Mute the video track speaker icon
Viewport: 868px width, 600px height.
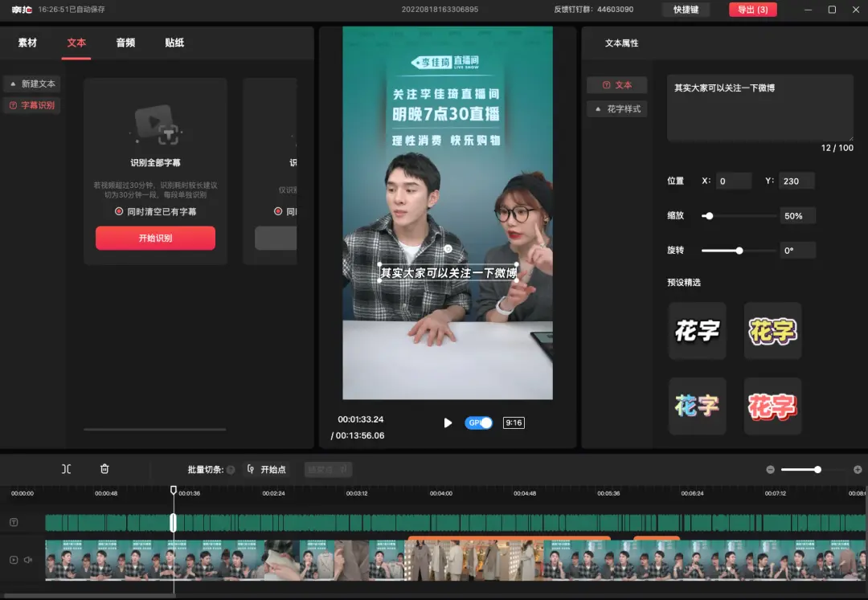pyautogui.click(x=28, y=560)
